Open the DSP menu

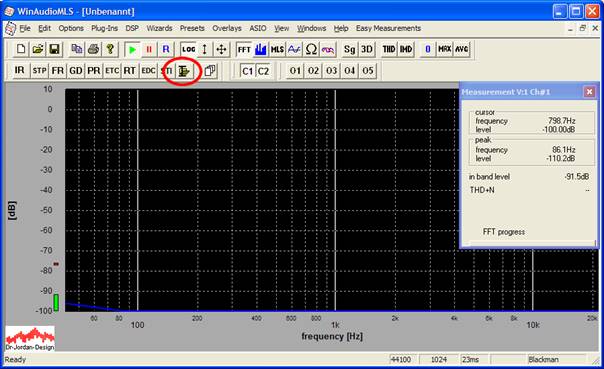[132, 29]
